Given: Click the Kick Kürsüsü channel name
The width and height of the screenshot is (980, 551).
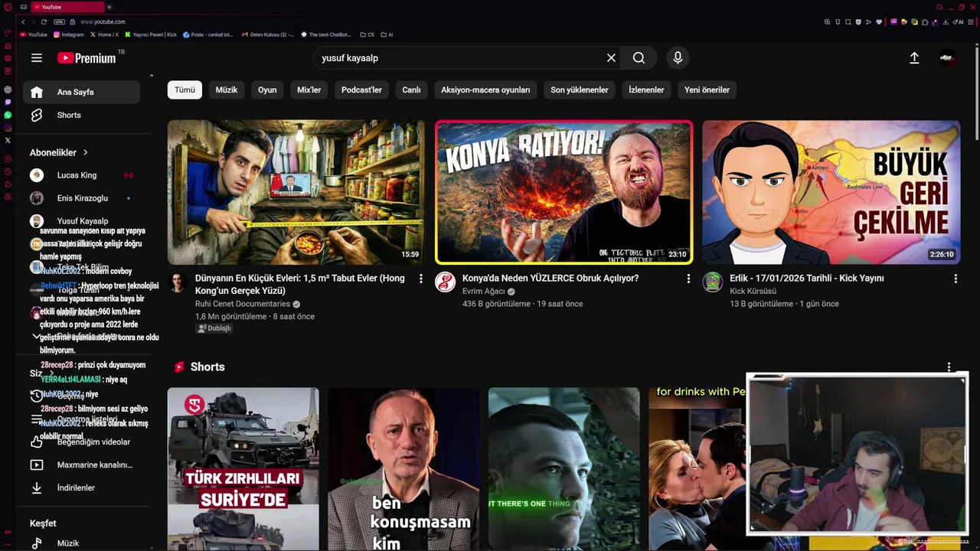Looking at the screenshot, I should (x=753, y=292).
